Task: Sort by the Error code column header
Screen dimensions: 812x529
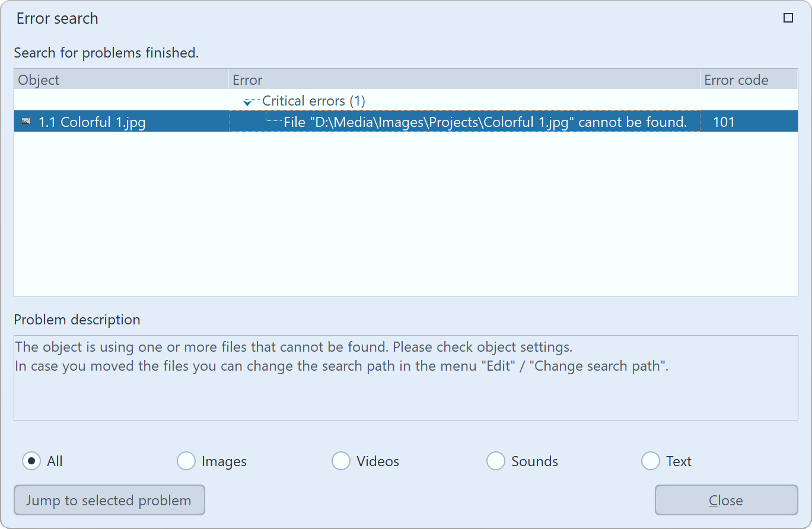Action: [x=735, y=79]
